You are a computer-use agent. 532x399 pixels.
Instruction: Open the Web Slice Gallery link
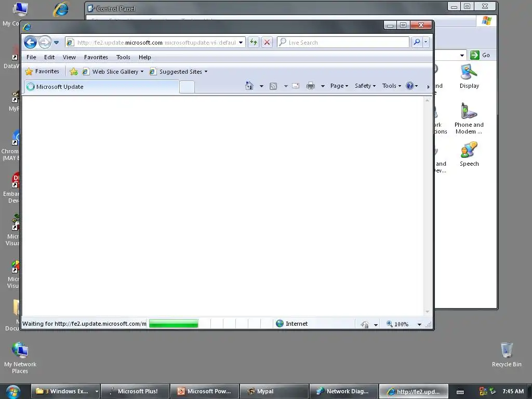pyautogui.click(x=113, y=72)
